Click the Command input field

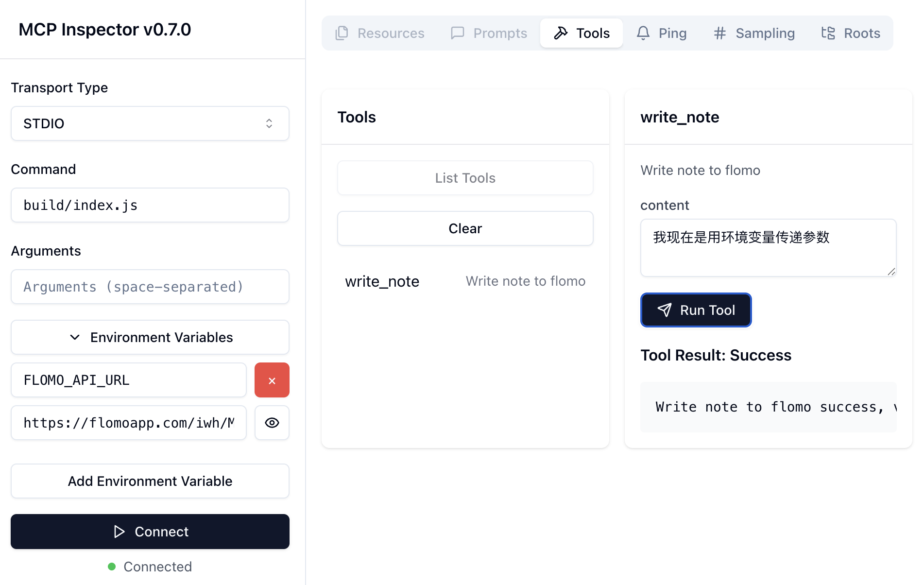tap(150, 206)
